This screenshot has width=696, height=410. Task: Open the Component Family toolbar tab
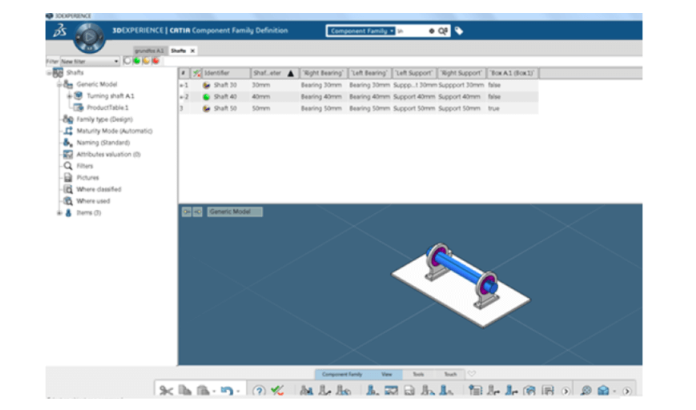click(342, 375)
